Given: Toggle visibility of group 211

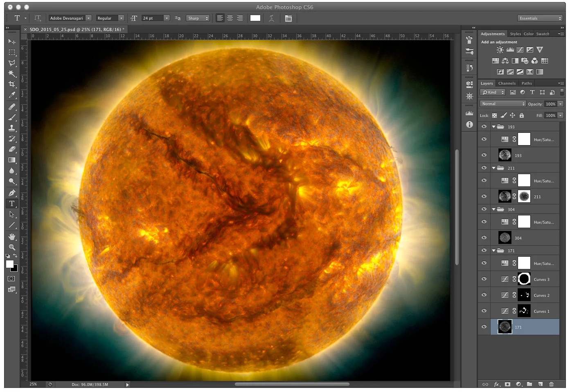Looking at the screenshot, I should (484, 168).
